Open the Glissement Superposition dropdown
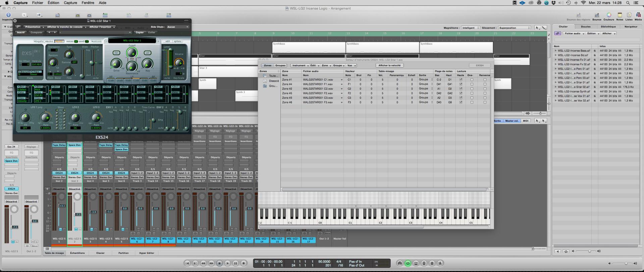 [x=515, y=28]
